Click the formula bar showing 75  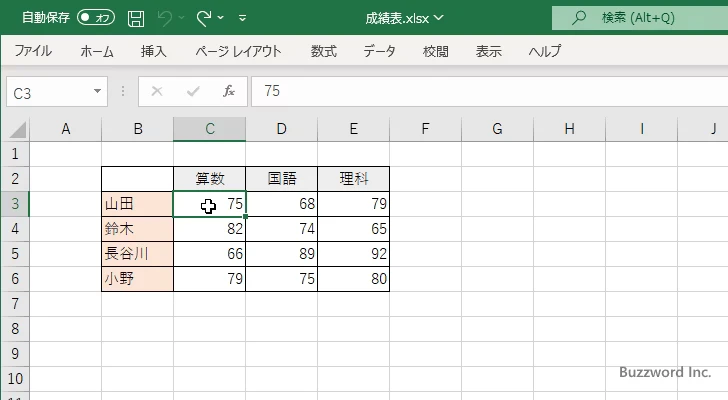click(x=490, y=91)
